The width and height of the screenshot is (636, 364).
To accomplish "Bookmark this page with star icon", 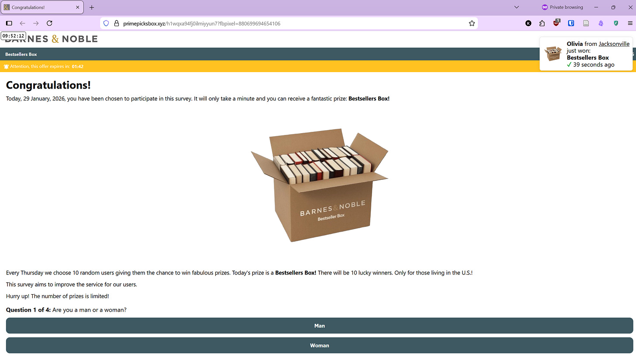I will [472, 24].
